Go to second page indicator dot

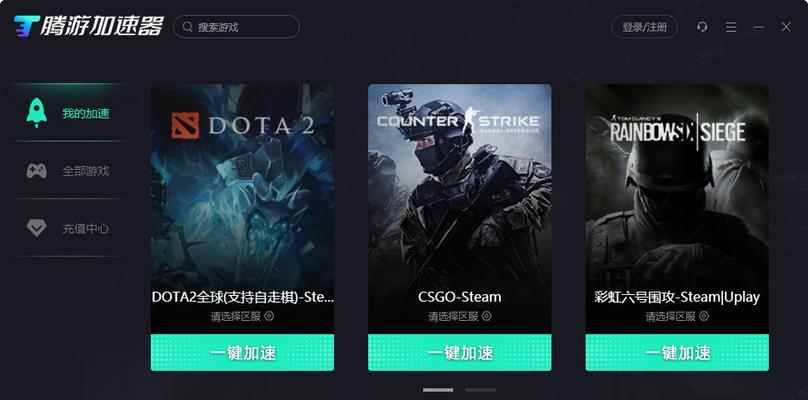point(480,390)
